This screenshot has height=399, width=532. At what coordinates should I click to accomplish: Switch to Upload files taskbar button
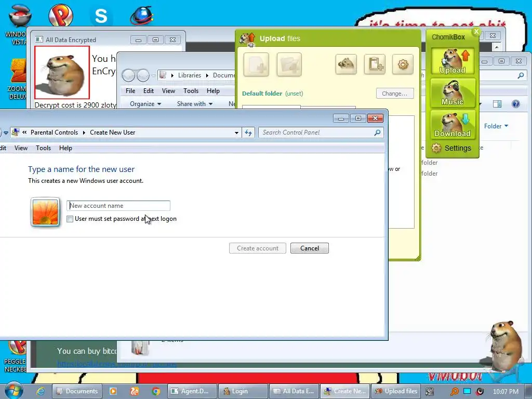[x=396, y=391]
